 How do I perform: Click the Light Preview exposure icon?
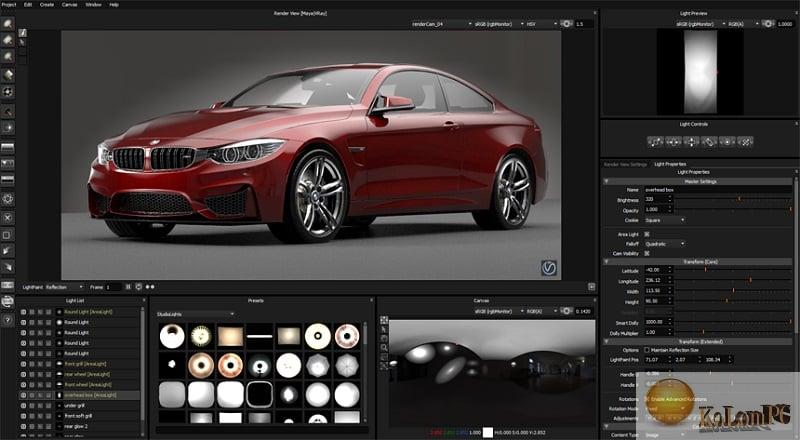767,24
